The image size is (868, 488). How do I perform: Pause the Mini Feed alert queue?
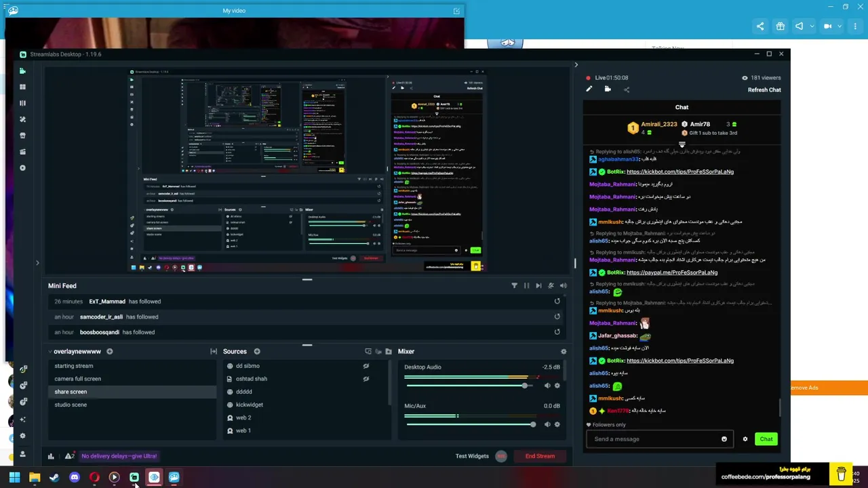coord(526,286)
